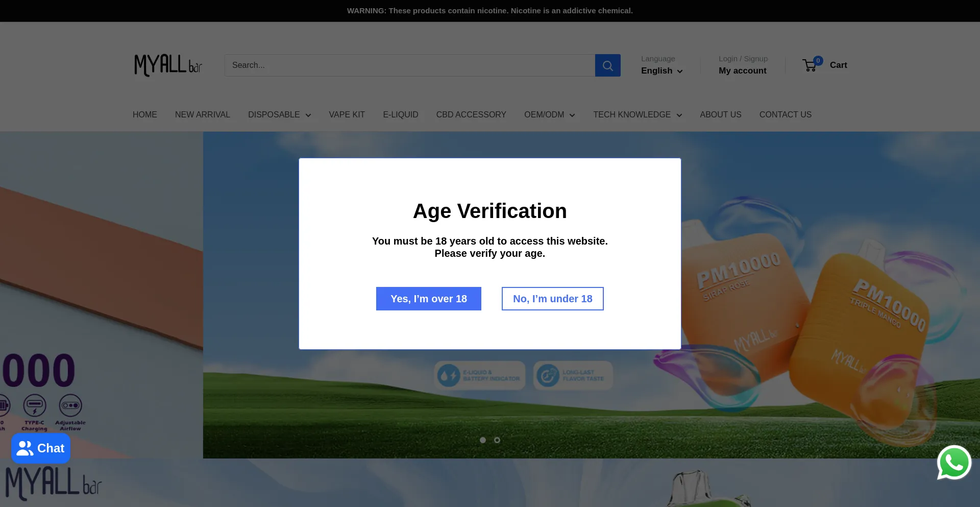Open CBD ACCESSORY menu item

pyautogui.click(x=471, y=114)
